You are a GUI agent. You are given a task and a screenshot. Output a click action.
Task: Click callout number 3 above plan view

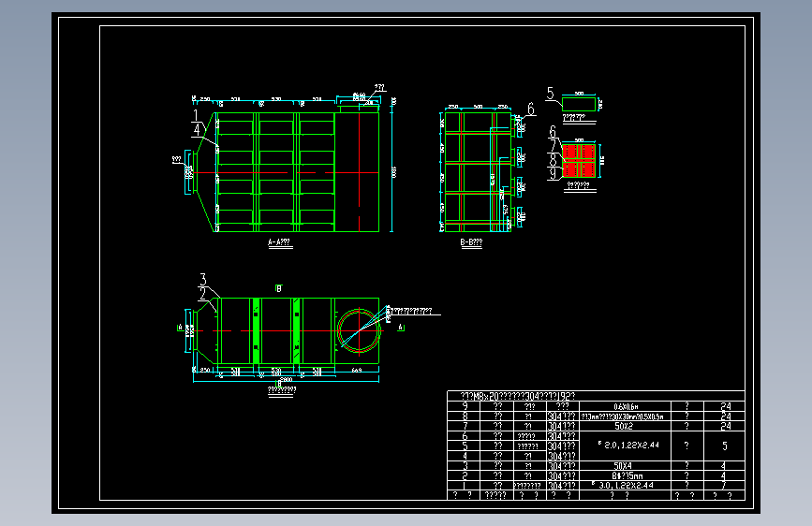click(203, 280)
